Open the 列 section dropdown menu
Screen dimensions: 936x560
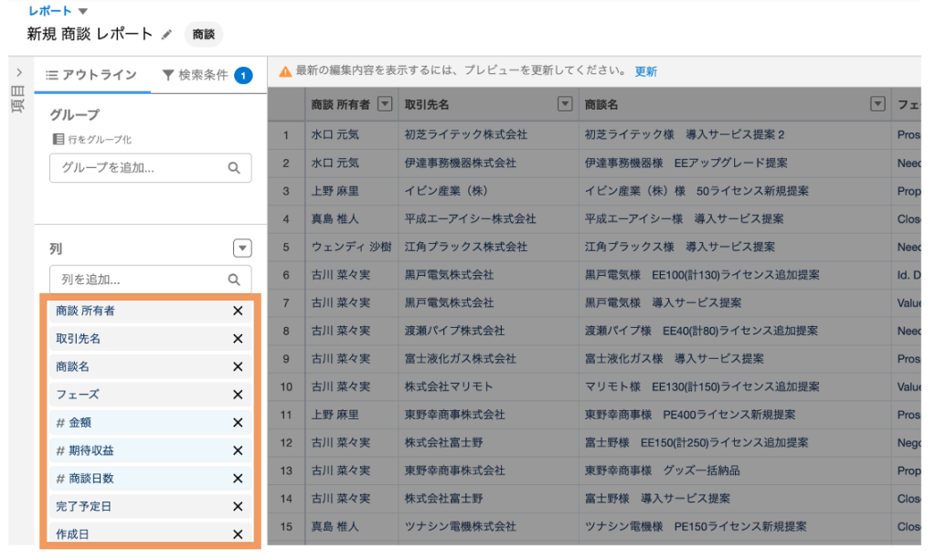pyautogui.click(x=242, y=248)
